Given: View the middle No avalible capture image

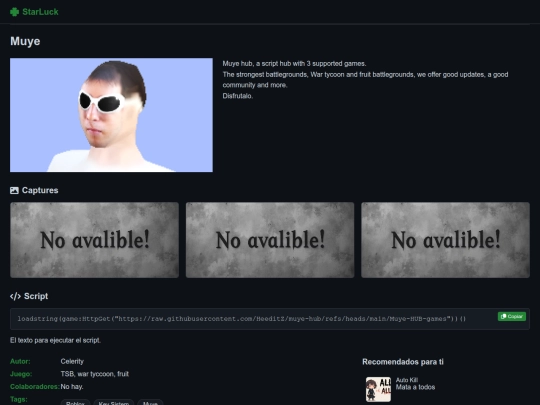Looking at the screenshot, I should (270, 240).
